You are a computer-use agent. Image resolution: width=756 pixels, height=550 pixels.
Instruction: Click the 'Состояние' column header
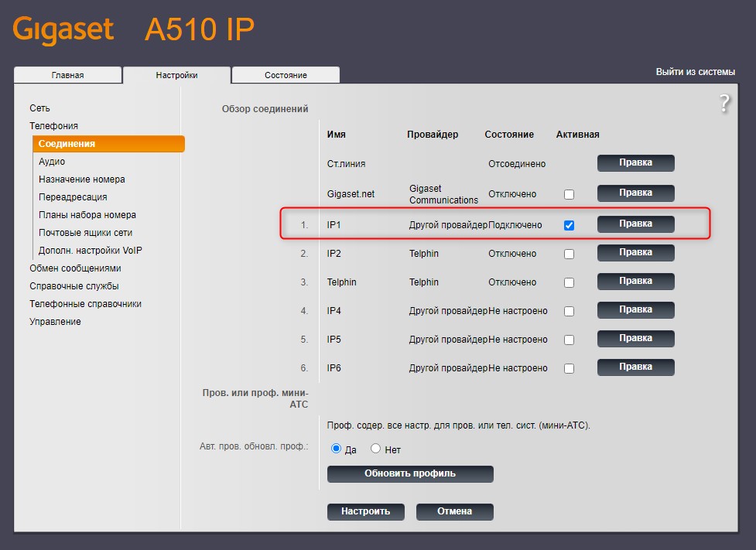[x=509, y=135]
